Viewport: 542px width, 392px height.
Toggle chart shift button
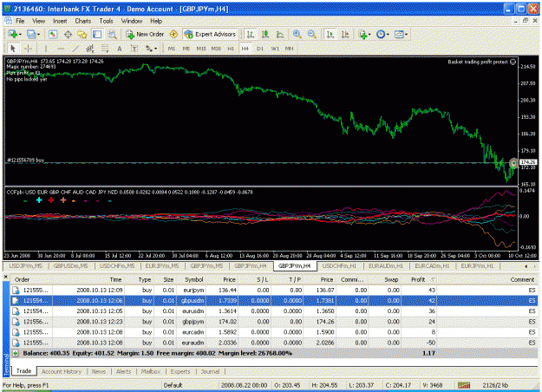(x=345, y=34)
